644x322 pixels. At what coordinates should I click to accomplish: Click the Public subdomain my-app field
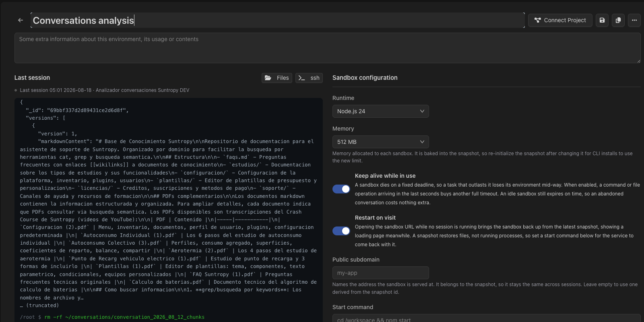pyautogui.click(x=381, y=273)
